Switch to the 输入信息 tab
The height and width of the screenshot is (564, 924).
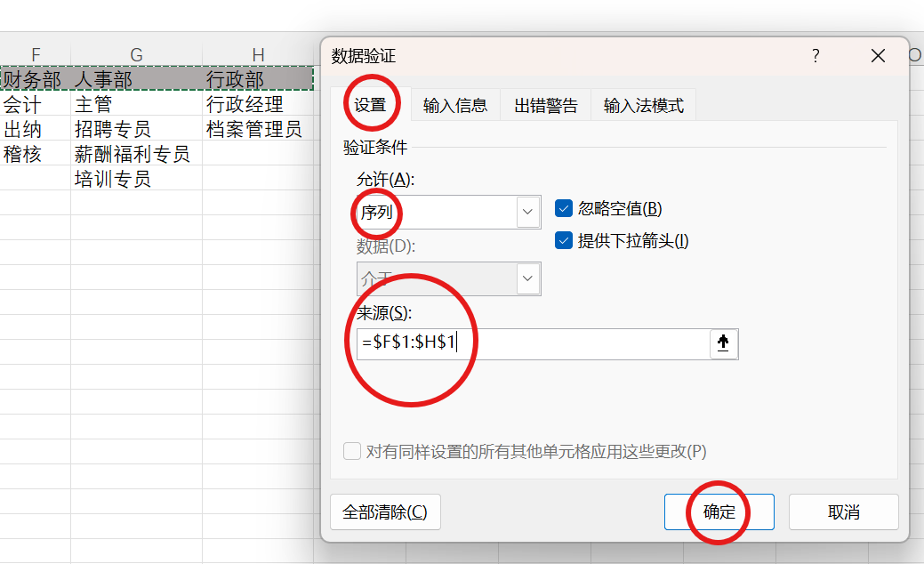click(455, 106)
